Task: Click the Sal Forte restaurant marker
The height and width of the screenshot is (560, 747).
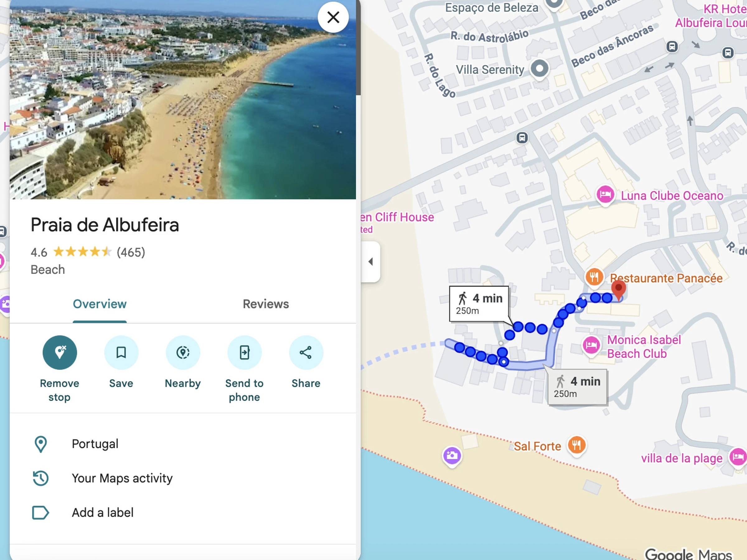Action: point(576,445)
